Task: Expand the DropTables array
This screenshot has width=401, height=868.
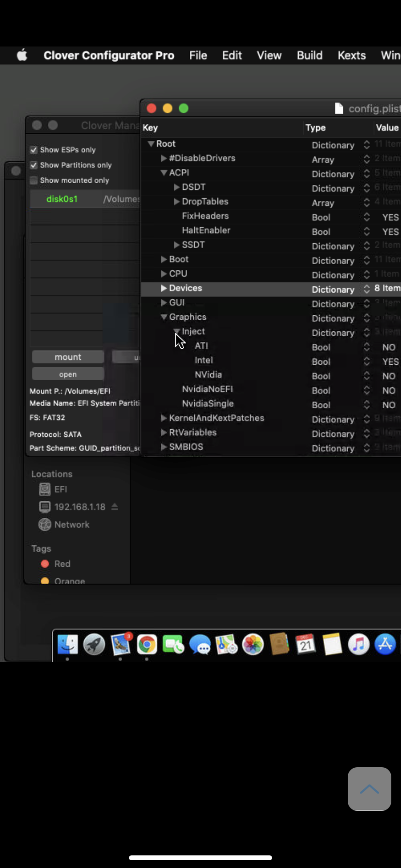Action: tap(177, 201)
